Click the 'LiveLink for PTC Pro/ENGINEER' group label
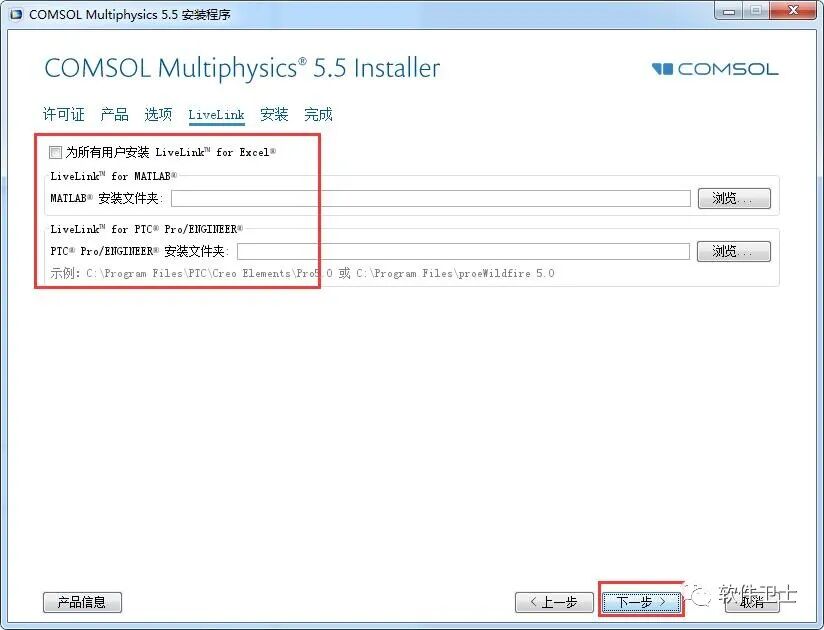Screen dimensions: 824x630 coord(147,229)
